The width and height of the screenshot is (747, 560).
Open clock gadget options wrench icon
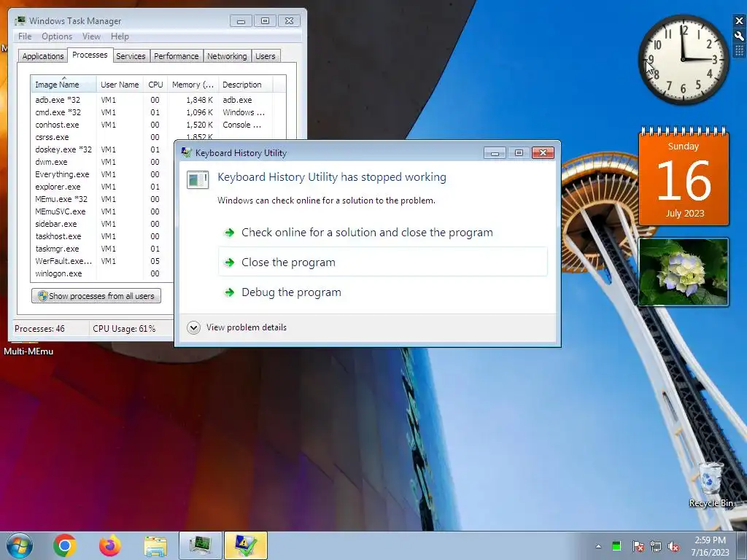(739, 36)
